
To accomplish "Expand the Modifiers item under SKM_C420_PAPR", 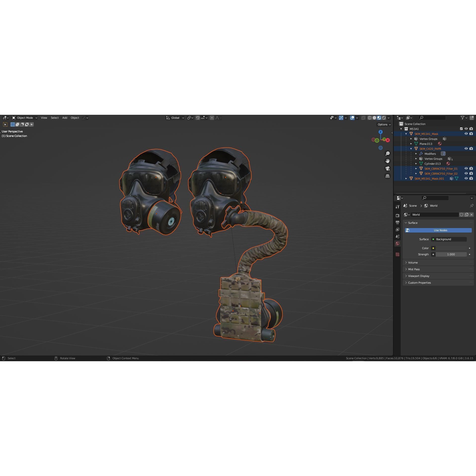I will coord(416,154).
